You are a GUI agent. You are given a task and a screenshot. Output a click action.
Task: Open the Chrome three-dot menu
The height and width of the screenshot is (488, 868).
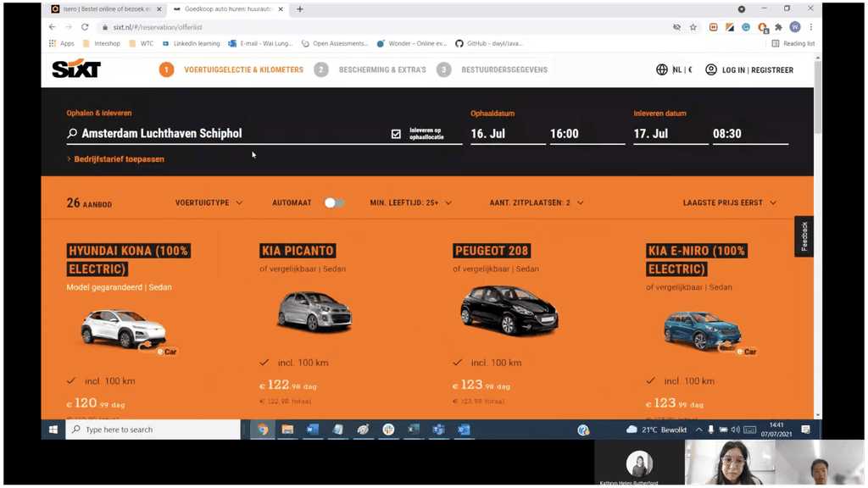click(811, 27)
